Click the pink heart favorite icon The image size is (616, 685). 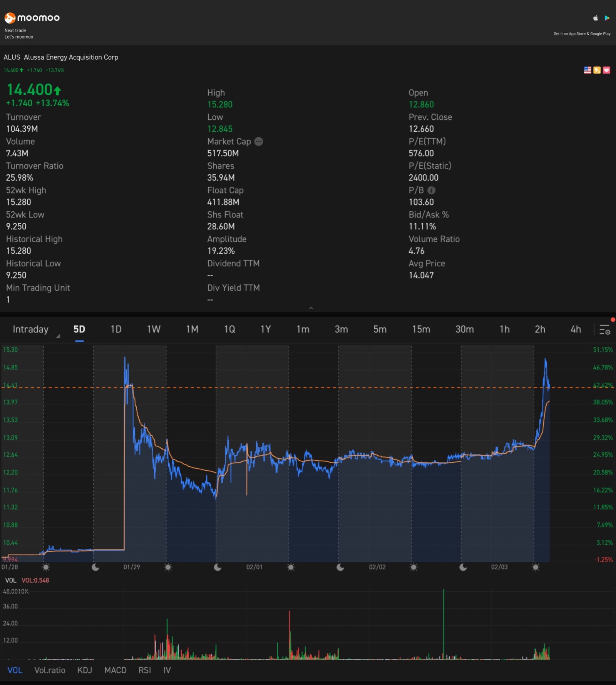tap(606, 70)
